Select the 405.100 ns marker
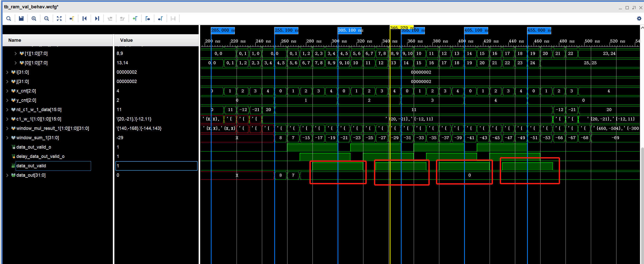 pyautogui.click(x=476, y=30)
